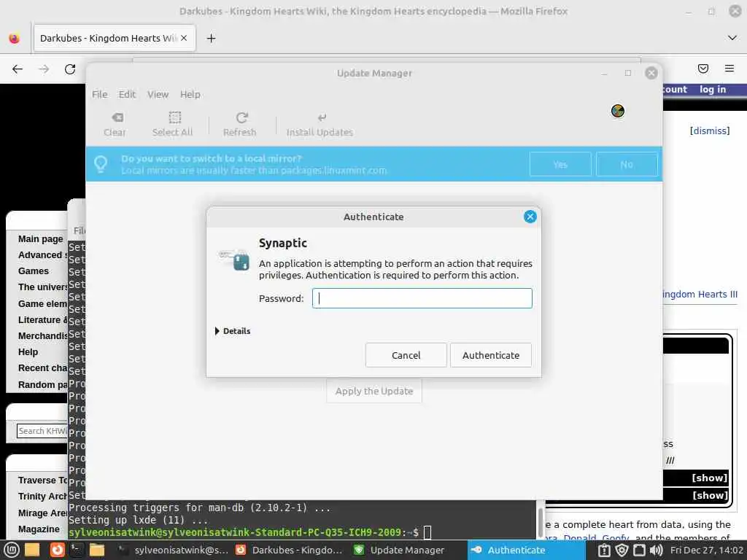Image resolution: width=747 pixels, height=560 pixels.
Task: Expand second show link in infobox
Action: point(709,495)
